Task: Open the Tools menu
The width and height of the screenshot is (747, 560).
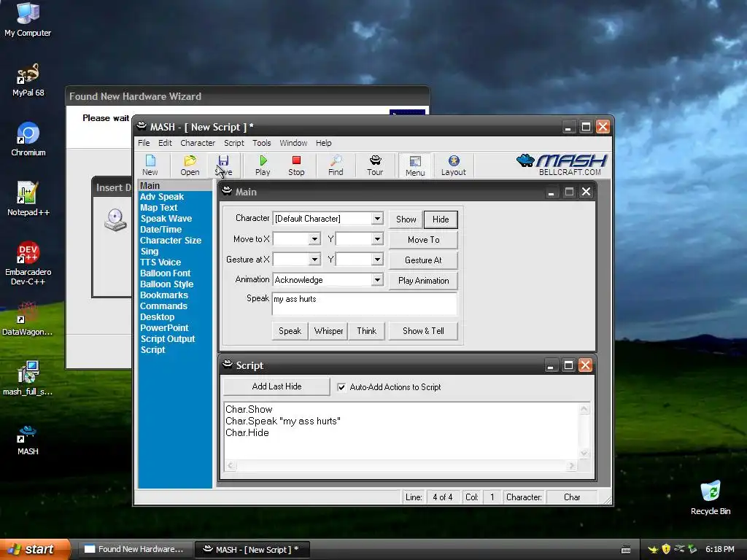Action: pyautogui.click(x=262, y=143)
